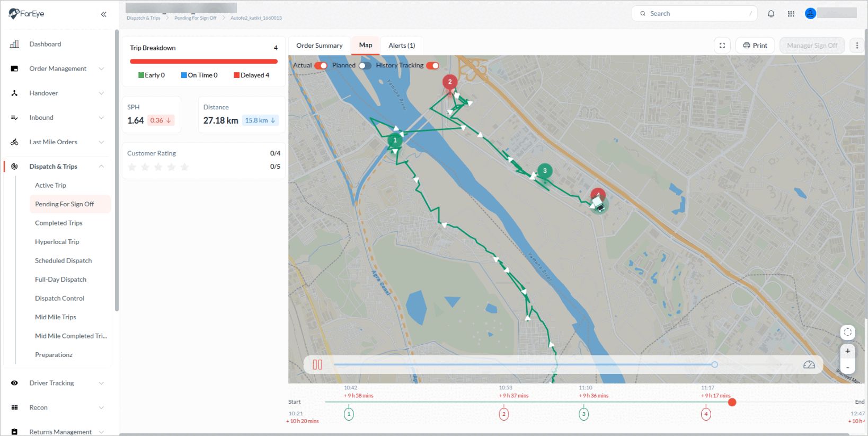The width and height of the screenshot is (868, 436).
Task: Click the red timeline position marker
Action: click(732, 403)
